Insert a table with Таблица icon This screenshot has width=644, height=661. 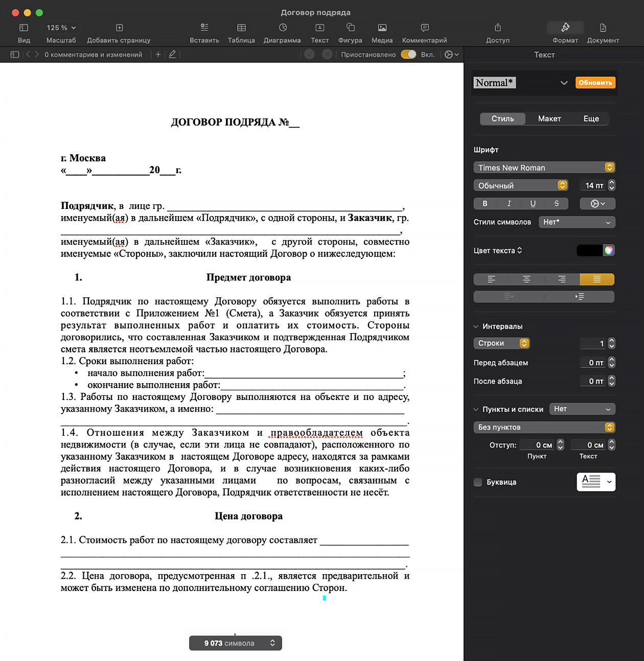click(241, 28)
